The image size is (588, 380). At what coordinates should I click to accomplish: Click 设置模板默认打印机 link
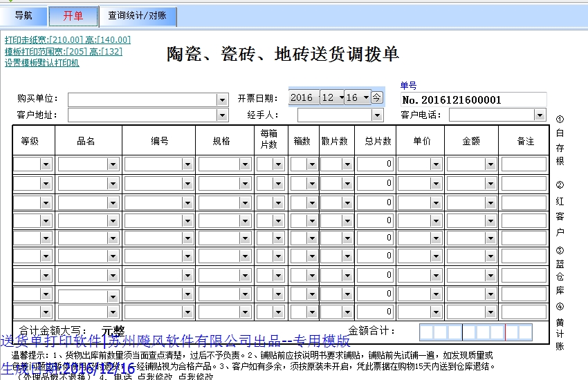[x=42, y=62]
